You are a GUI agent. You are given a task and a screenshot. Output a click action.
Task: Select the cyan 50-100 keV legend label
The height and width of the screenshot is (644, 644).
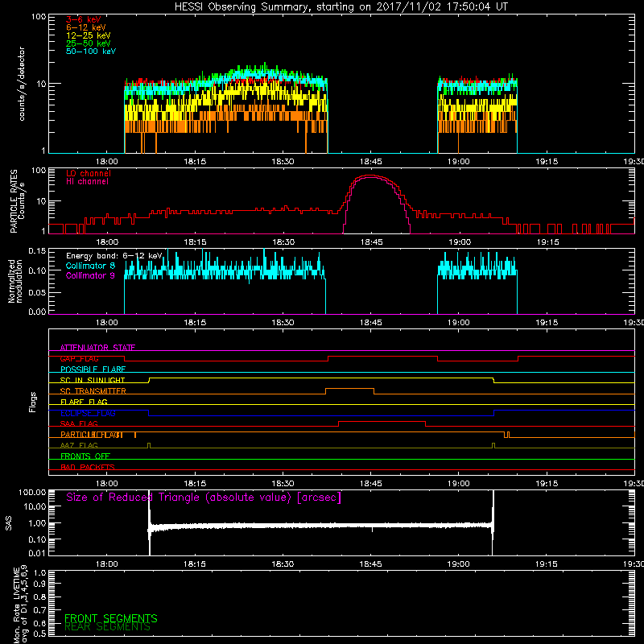pos(91,52)
